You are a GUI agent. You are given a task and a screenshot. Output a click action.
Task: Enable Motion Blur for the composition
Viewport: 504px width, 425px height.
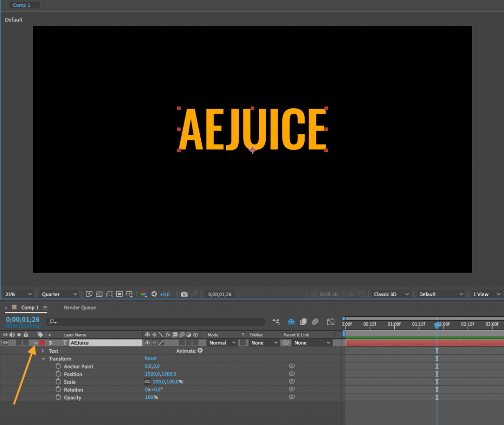tap(315, 322)
